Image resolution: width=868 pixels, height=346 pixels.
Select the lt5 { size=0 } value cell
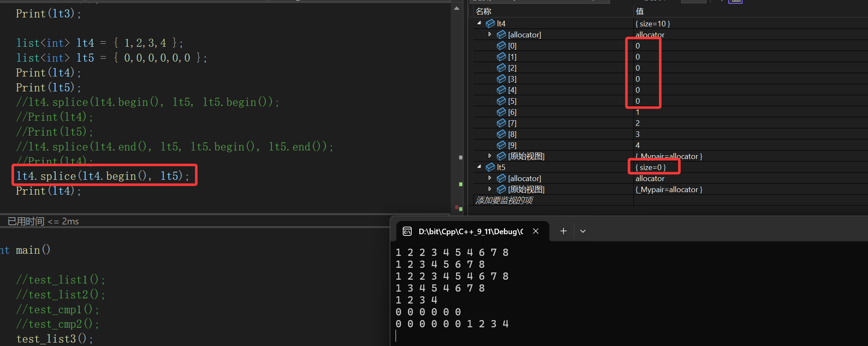650,167
